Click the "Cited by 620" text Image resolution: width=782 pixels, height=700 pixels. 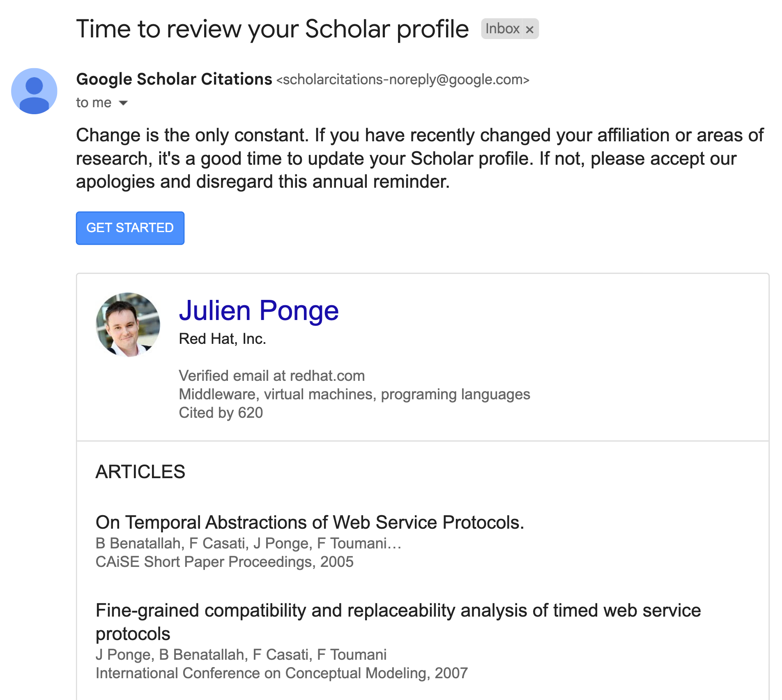click(x=221, y=413)
